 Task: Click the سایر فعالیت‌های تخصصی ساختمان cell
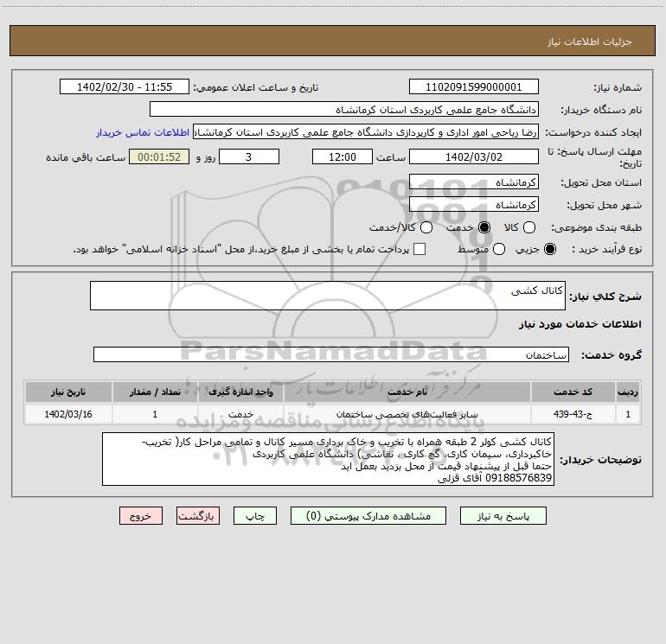(407, 414)
